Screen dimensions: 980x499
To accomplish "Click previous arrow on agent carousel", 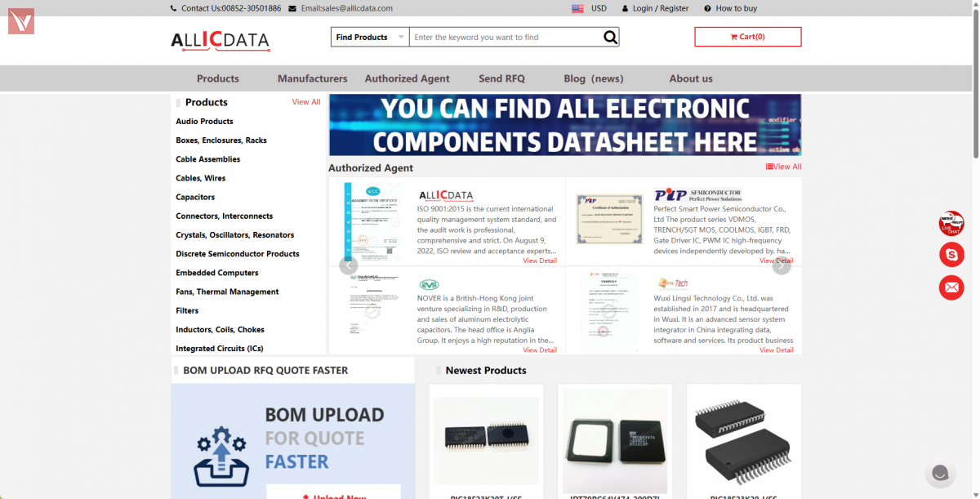I will pyautogui.click(x=349, y=265).
